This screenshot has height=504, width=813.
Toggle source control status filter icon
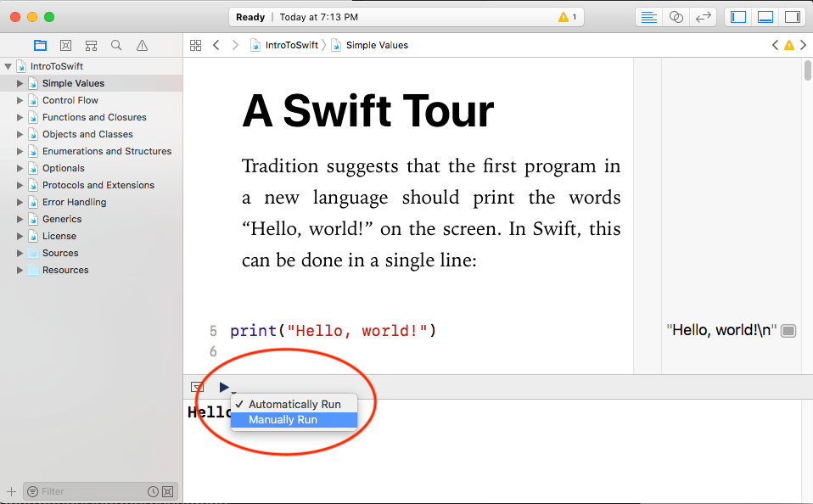(167, 491)
